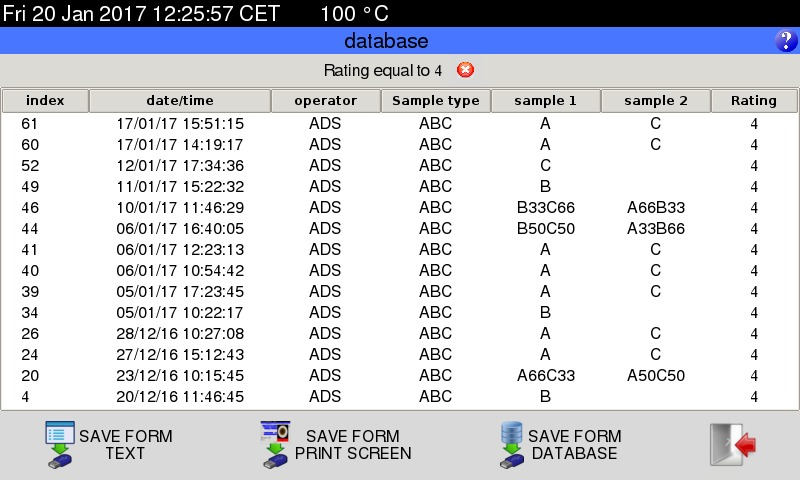The height and width of the screenshot is (480, 800).
Task: Sort by the operator column header
Action: pos(325,101)
